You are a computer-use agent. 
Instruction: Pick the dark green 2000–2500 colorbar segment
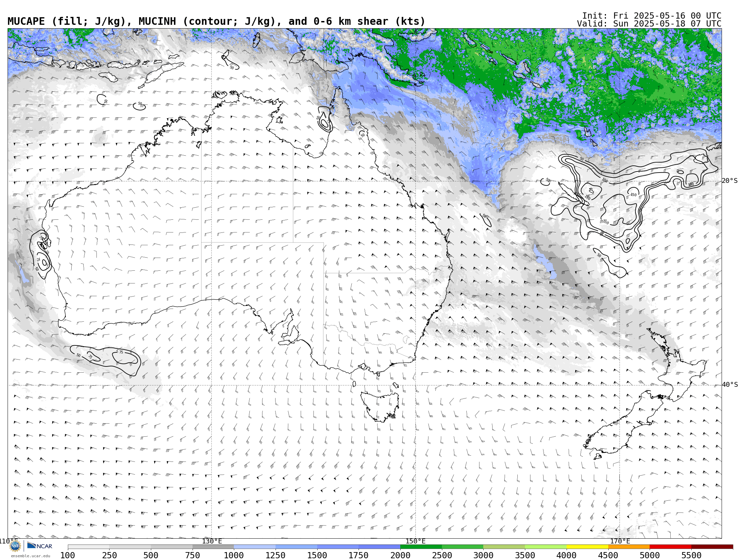pyautogui.click(x=421, y=547)
